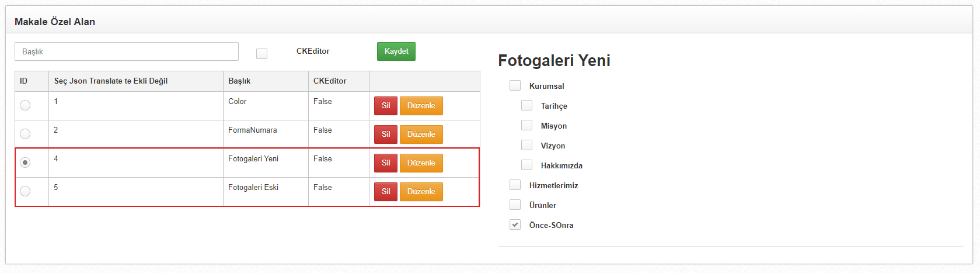Delete Fotogaleri Yeni using Sil
The height and width of the screenshot is (273, 980).
(x=386, y=163)
